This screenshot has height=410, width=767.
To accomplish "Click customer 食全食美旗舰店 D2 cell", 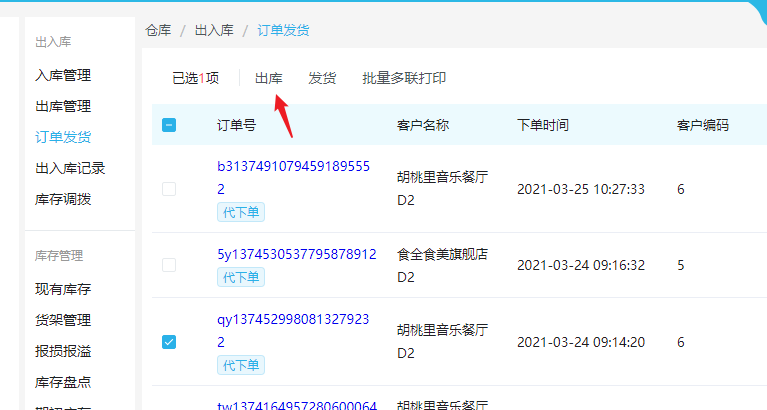I will point(443,266).
